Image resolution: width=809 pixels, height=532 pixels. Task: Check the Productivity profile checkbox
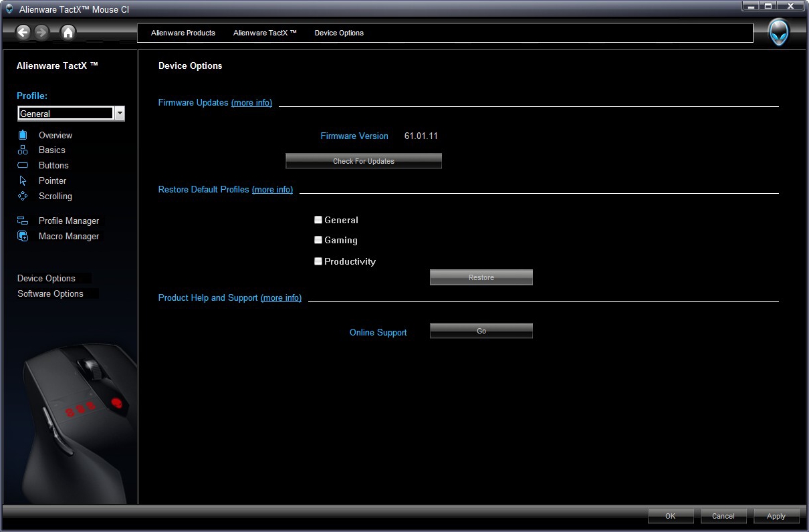(318, 261)
